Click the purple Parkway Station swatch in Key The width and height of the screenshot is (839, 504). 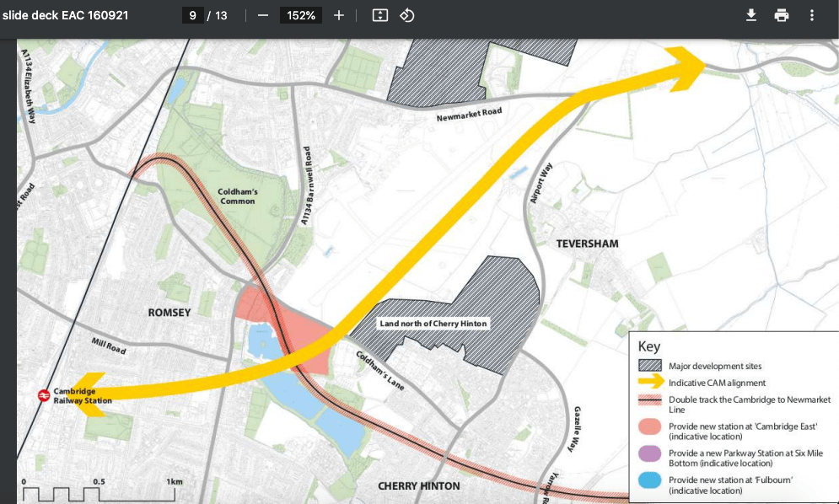(x=650, y=453)
